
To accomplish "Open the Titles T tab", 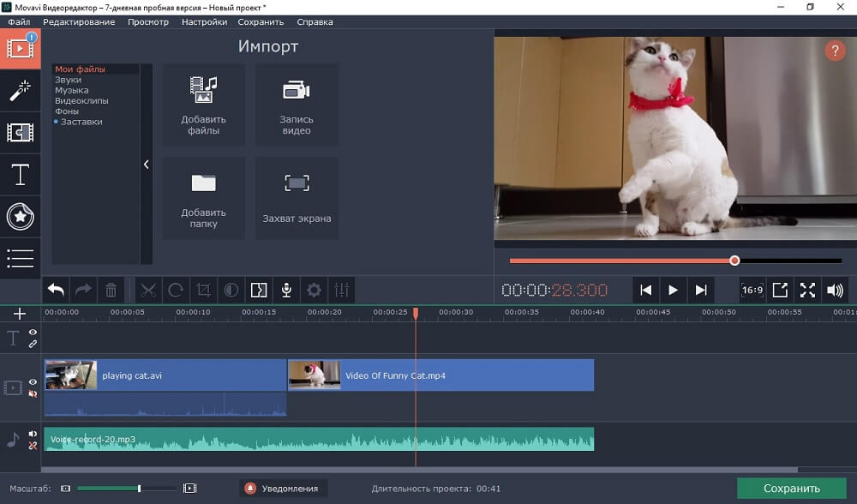I will (x=21, y=175).
